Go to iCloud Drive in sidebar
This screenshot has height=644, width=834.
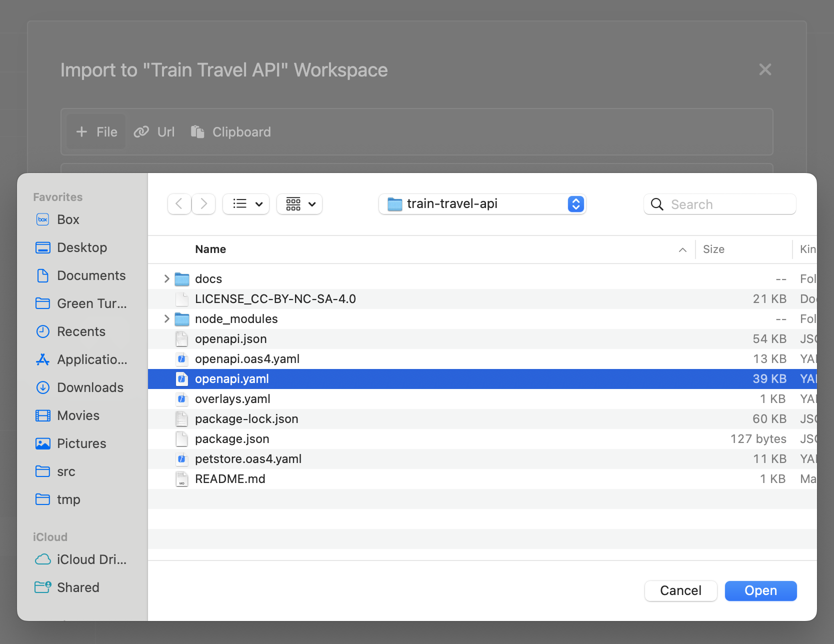91,559
